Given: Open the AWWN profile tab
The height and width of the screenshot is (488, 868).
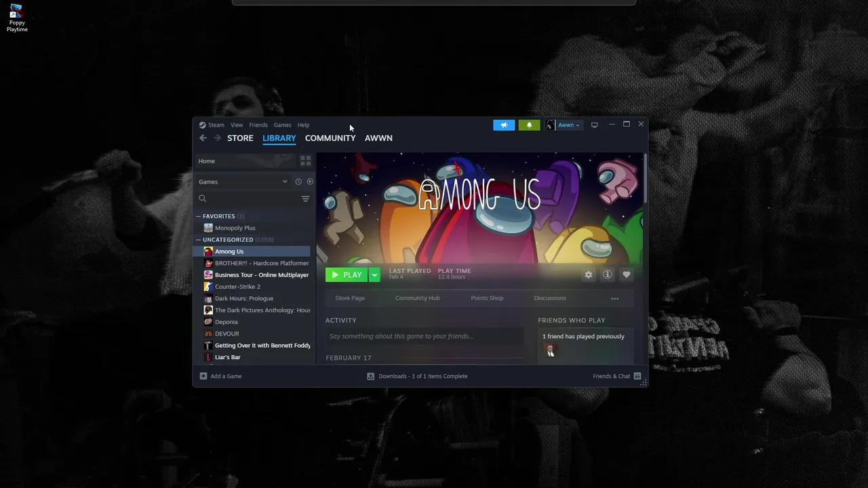Looking at the screenshot, I should click(378, 138).
